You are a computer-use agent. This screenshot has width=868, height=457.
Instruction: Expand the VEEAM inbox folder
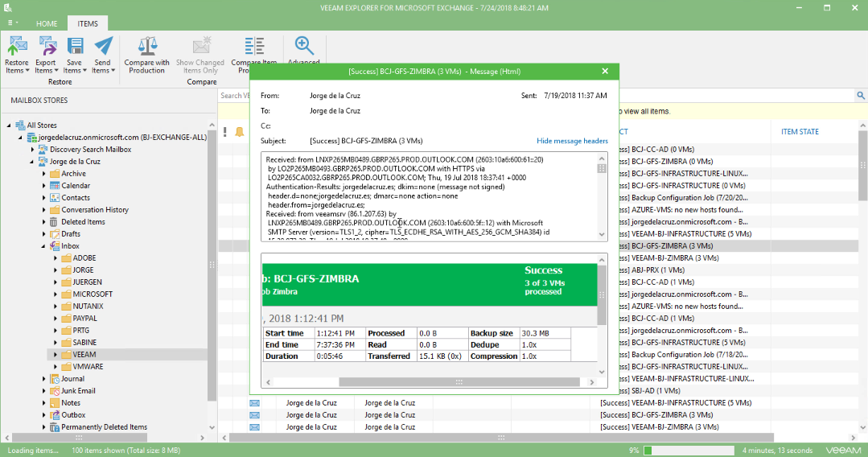click(x=56, y=355)
